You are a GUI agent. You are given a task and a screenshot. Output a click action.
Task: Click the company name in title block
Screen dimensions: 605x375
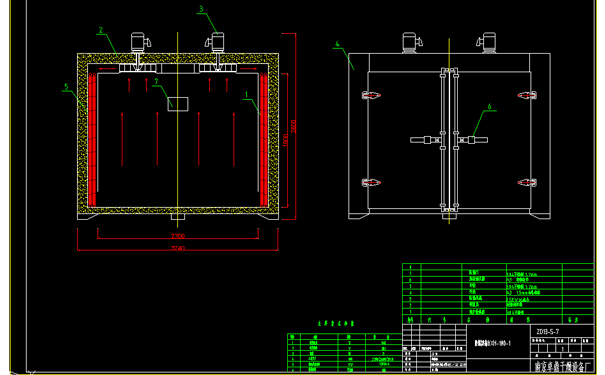coord(562,366)
